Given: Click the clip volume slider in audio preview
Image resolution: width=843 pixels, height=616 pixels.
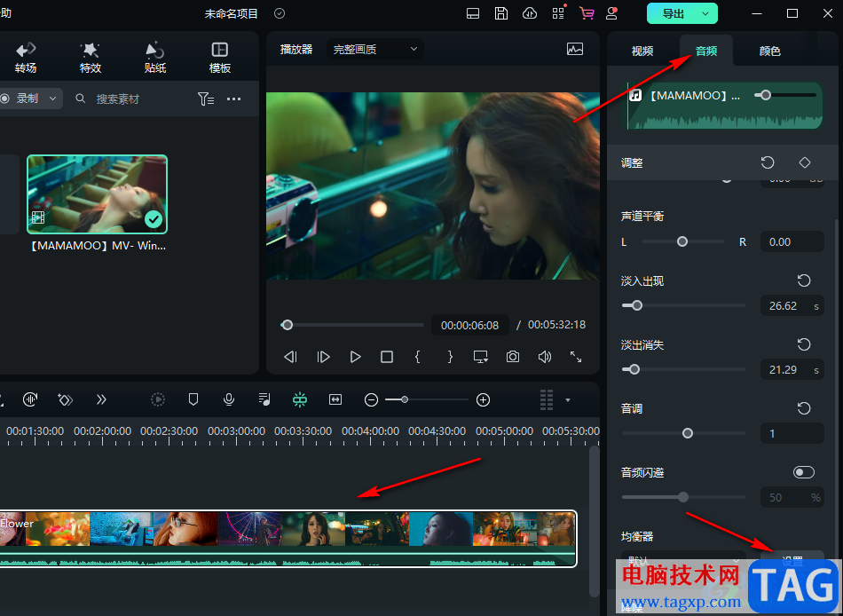Looking at the screenshot, I should tap(785, 95).
